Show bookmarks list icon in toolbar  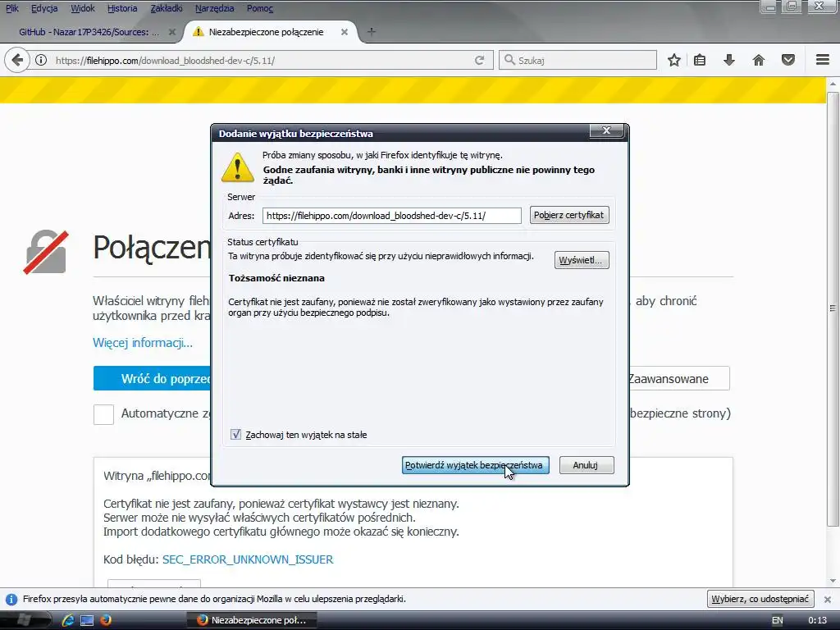click(699, 60)
